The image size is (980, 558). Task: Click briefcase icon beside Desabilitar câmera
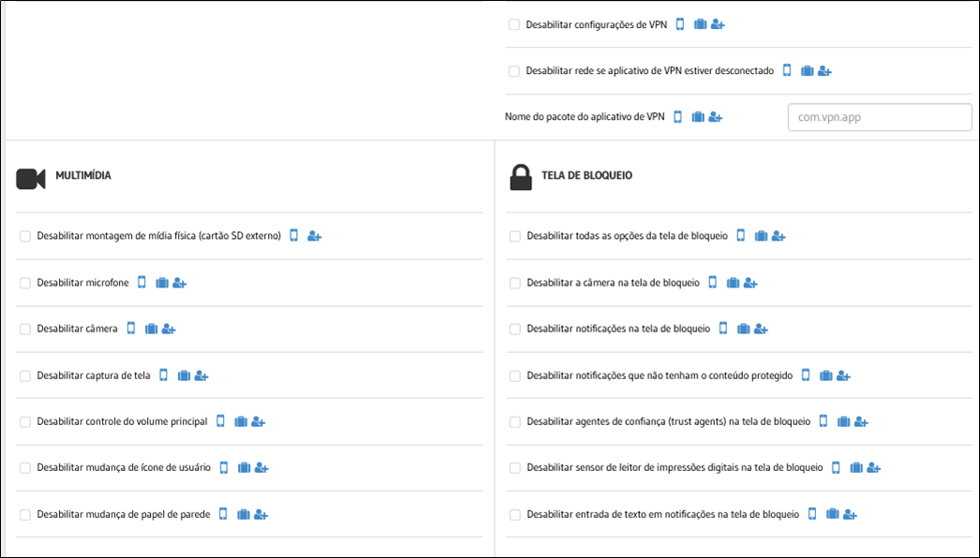pyautogui.click(x=151, y=329)
